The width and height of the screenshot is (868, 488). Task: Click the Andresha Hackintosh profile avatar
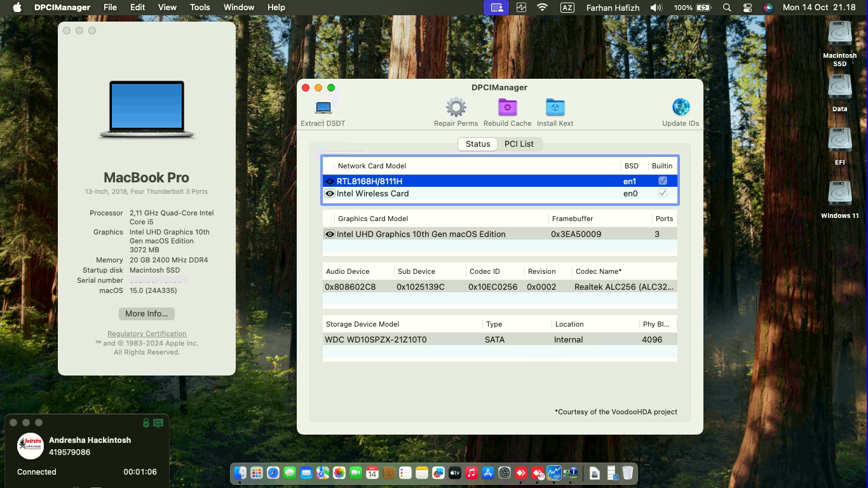click(x=30, y=446)
